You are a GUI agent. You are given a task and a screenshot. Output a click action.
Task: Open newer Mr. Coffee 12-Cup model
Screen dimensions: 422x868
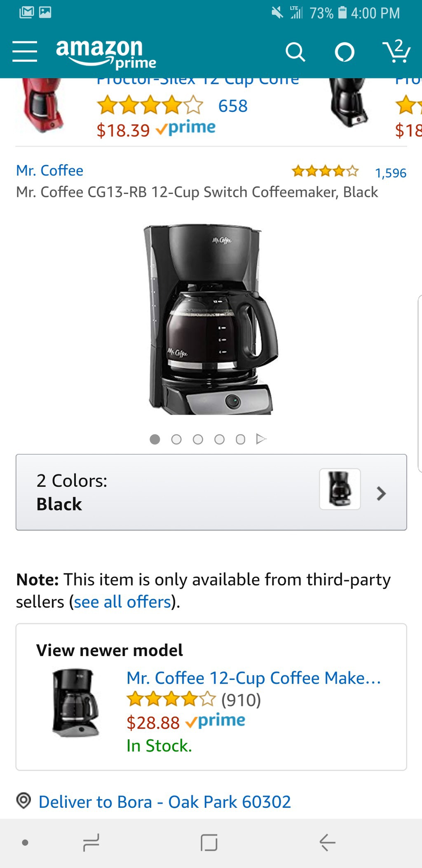click(253, 678)
